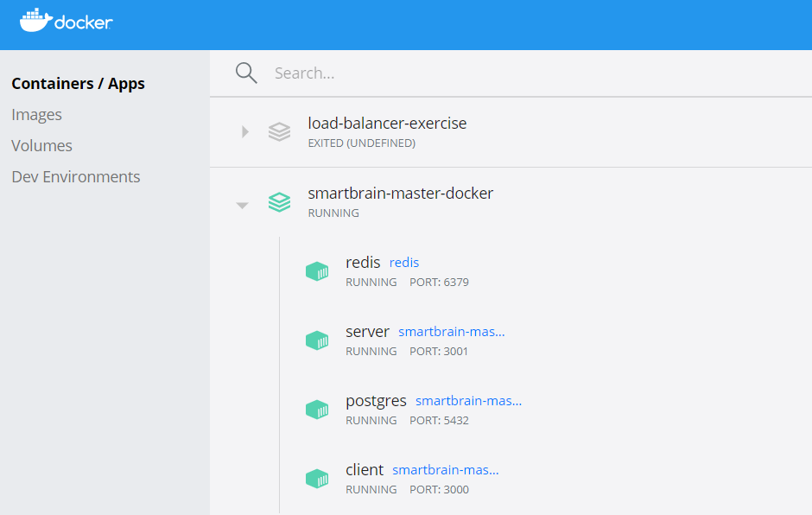Click the EXITED (UNDEFINED) status text
The width and height of the screenshot is (812, 515).
tap(361, 143)
